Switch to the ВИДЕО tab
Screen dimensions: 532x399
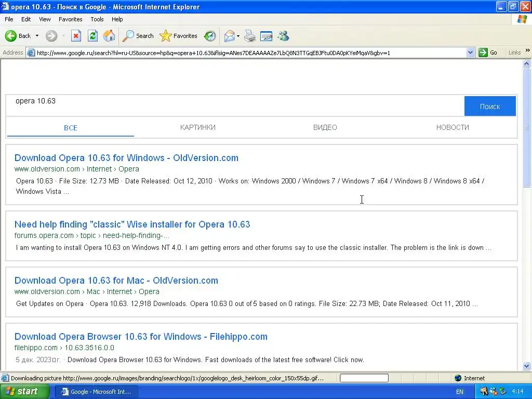[x=325, y=127]
